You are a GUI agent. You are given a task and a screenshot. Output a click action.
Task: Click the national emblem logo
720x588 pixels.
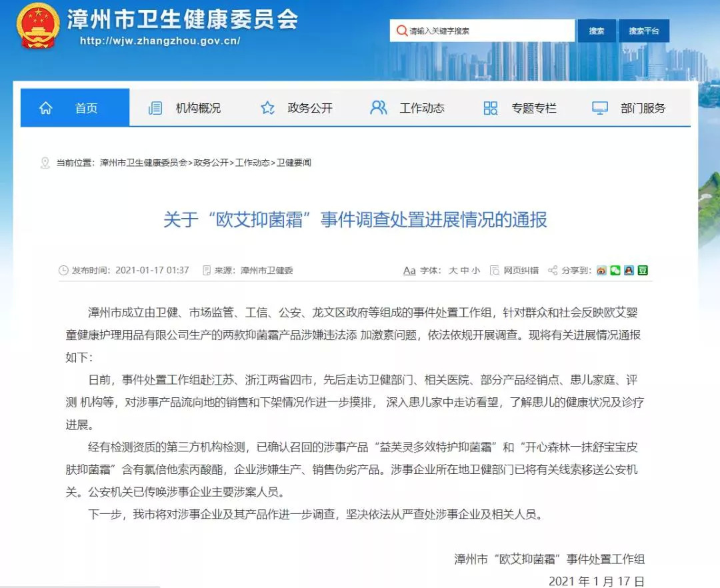(x=38, y=26)
